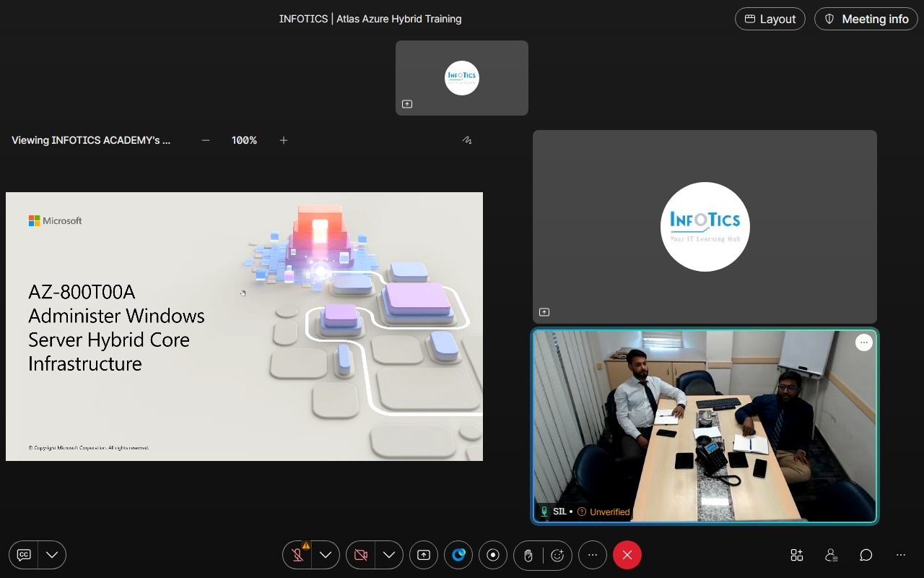Open the participants panel icon
The image size is (924, 578).
tap(832, 555)
